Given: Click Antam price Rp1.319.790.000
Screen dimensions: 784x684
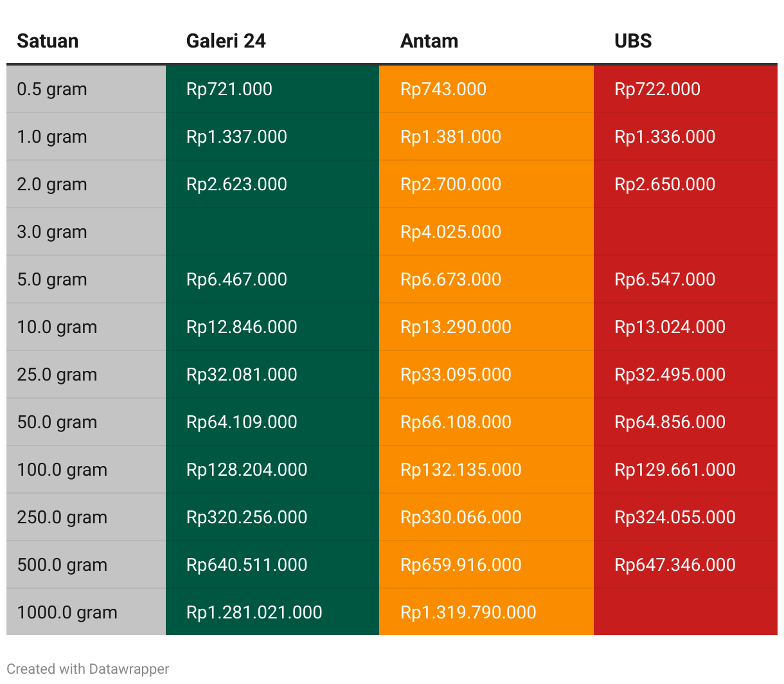Looking at the screenshot, I should [x=468, y=612].
